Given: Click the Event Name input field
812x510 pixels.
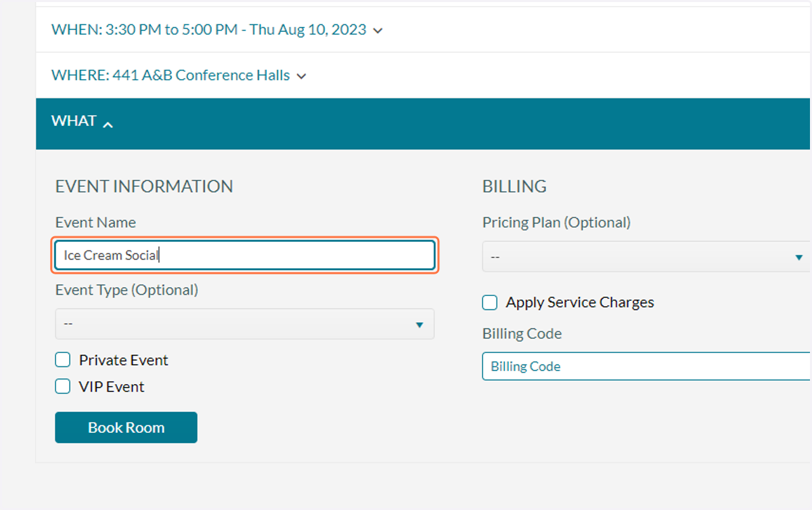Looking at the screenshot, I should (245, 255).
